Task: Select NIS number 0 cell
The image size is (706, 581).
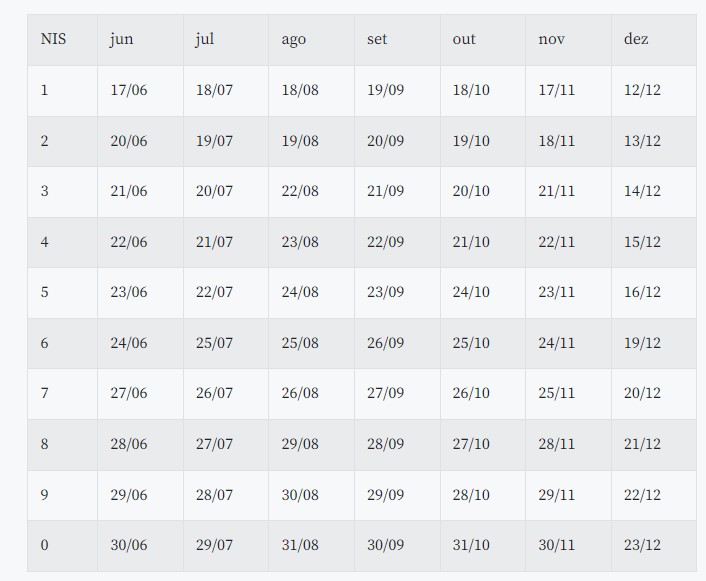Action: tap(44, 545)
